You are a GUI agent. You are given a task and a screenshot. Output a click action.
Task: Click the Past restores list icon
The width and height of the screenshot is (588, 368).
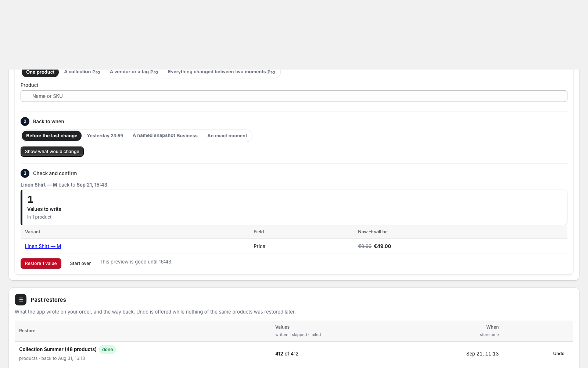21,300
